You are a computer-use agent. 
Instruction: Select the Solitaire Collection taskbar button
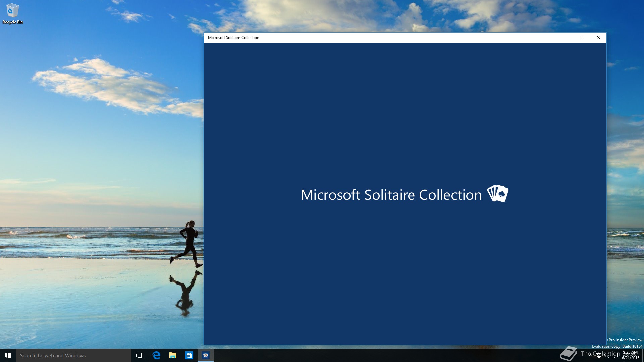[x=206, y=355]
